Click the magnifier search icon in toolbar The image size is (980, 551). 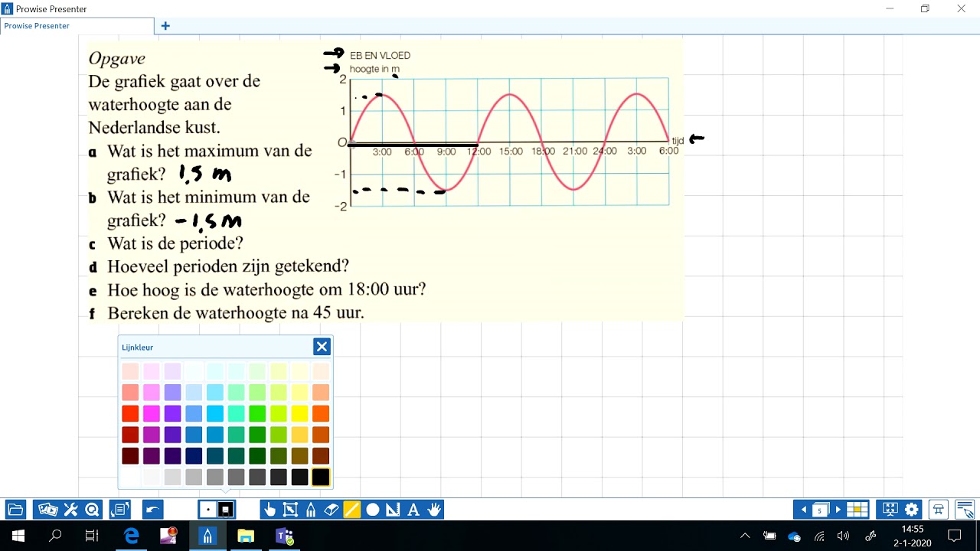coord(93,510)
